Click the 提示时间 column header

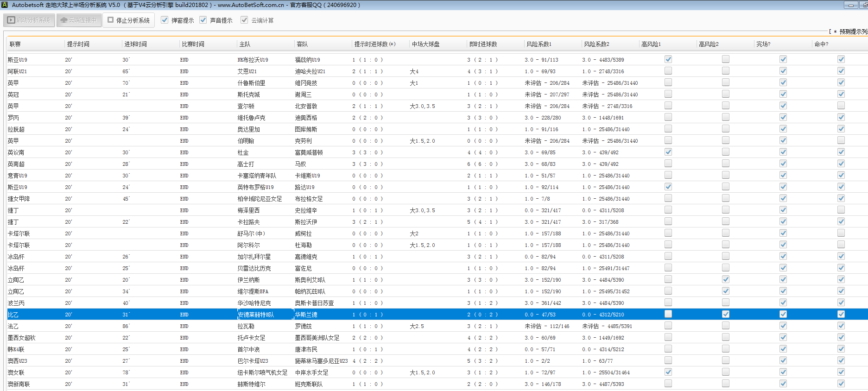coord(78,44)
